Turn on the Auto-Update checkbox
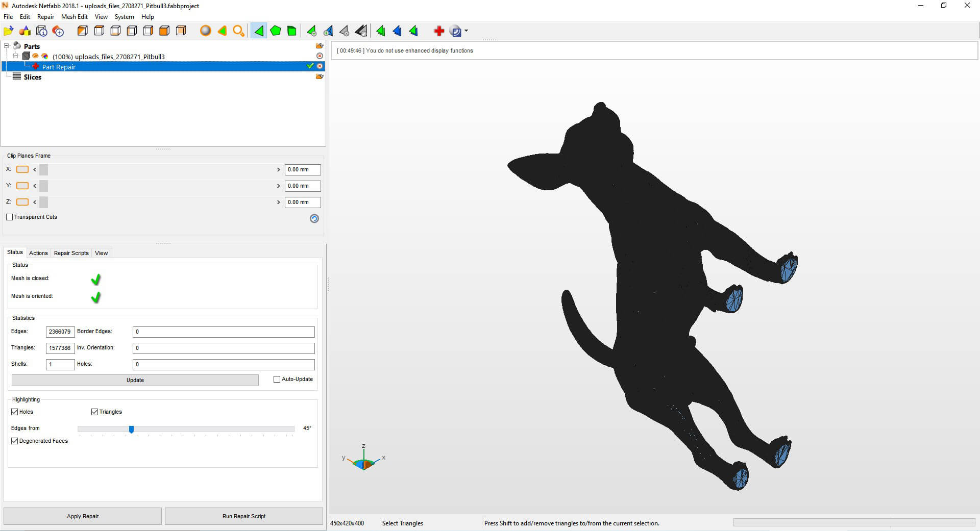This screenshot has width=980, height=531. [x=277, y=380]
